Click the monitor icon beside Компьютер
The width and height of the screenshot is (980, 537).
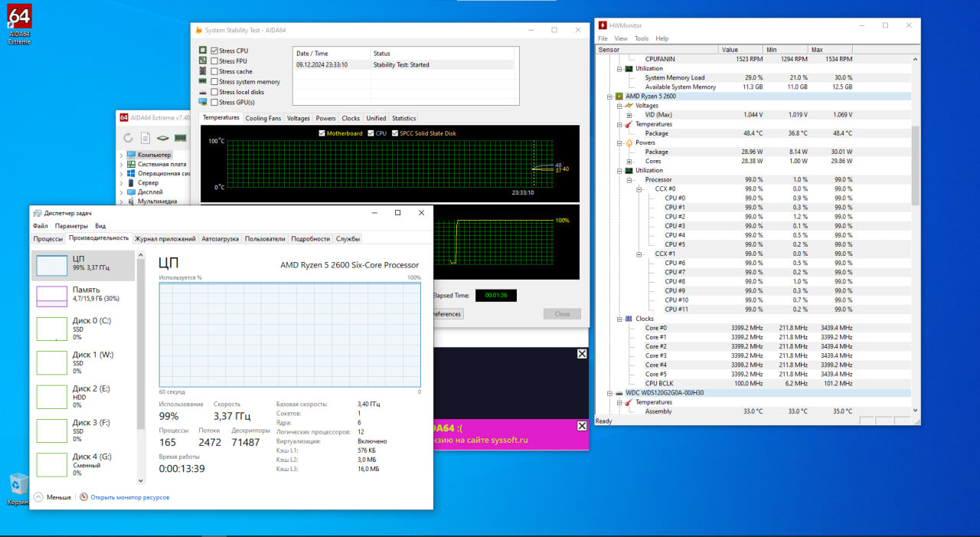tap(131, 155)
